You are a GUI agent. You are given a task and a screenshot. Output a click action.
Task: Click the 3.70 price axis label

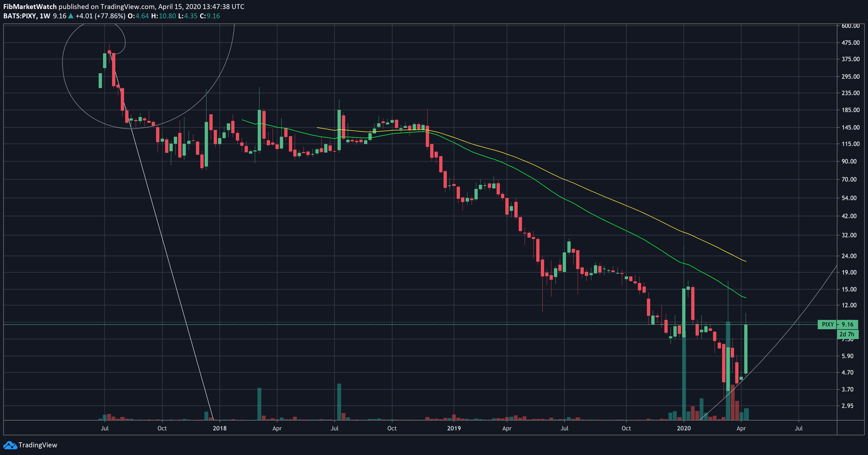point(848,389)
